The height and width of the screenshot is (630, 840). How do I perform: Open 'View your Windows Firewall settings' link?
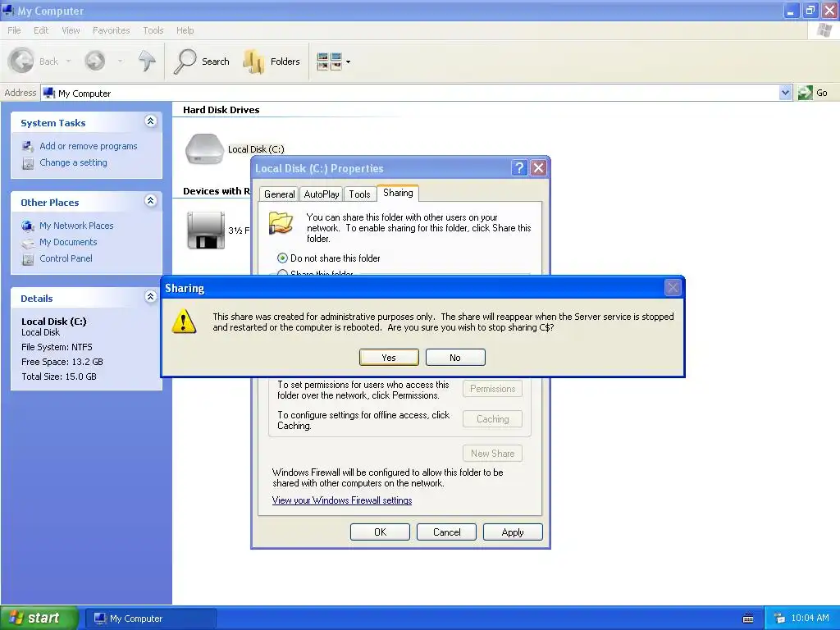pyautogui.click(x=342, y=500)
